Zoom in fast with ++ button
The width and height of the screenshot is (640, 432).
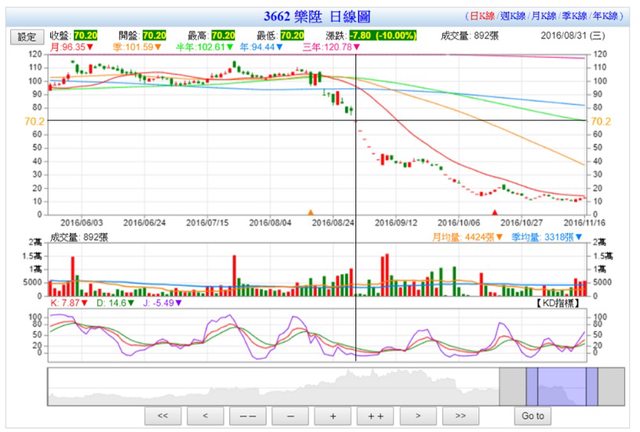pyautogui.click(x=375, y=415)
